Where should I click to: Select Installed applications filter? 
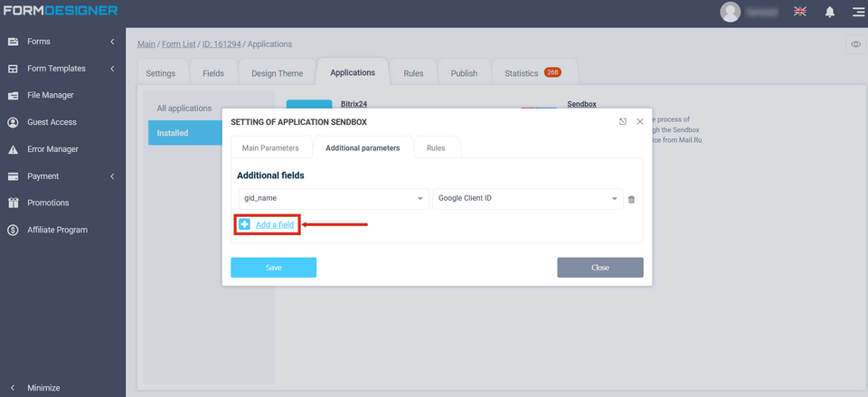click(184, 133)
